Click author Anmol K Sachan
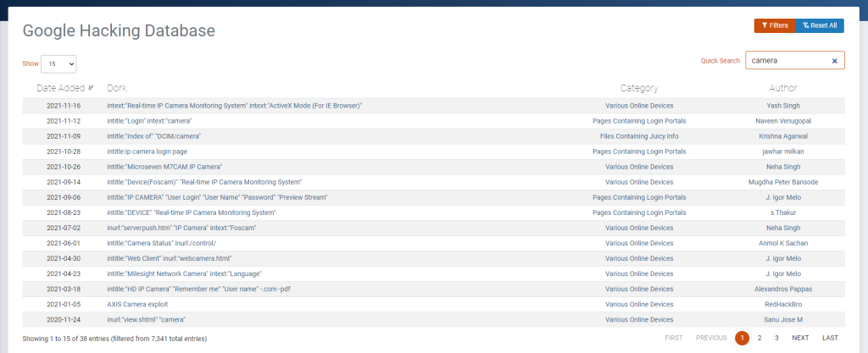Screen dimensions: 868x353 (782, 243)
